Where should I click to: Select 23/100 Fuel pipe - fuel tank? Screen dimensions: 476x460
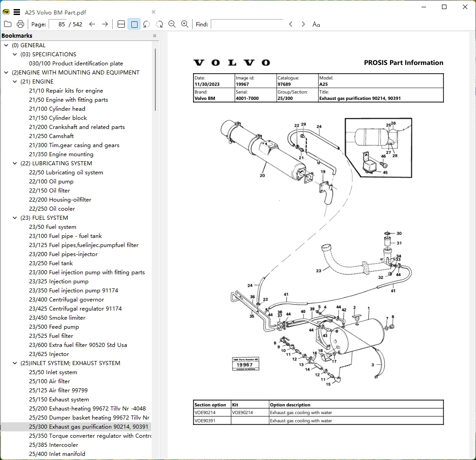pyautogui.click(x=65, y=236)
